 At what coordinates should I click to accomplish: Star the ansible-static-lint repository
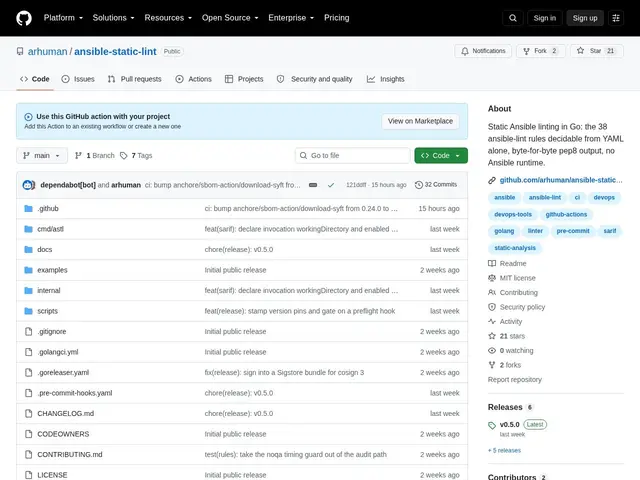tap(597, 51)
